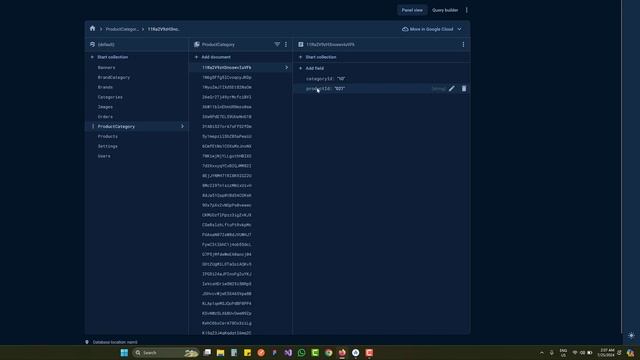Image resolution: width=640 pixels, height=360 pixels.
Task: Select the categoryId field
Action: point(326,79)
